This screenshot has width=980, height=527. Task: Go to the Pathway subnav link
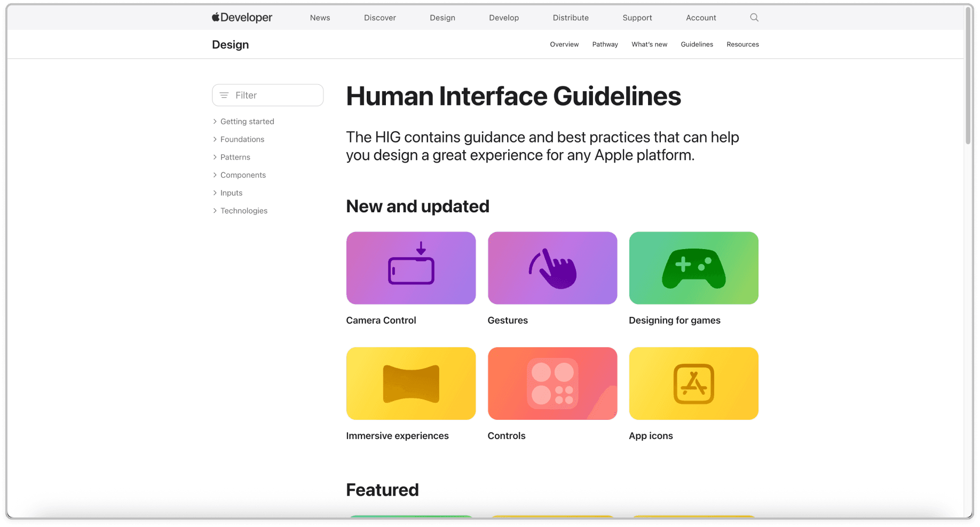click(605, 44)
